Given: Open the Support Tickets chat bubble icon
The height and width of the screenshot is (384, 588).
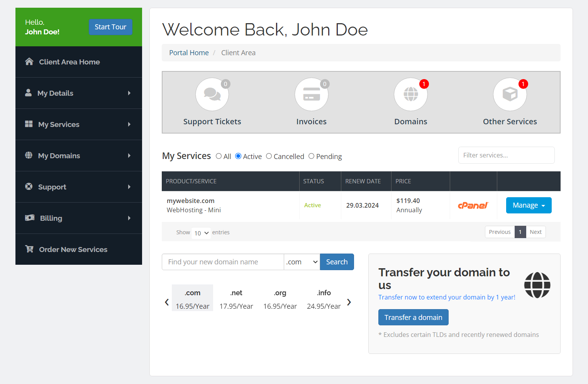Looking at the screenshot, I should [212, 94].
